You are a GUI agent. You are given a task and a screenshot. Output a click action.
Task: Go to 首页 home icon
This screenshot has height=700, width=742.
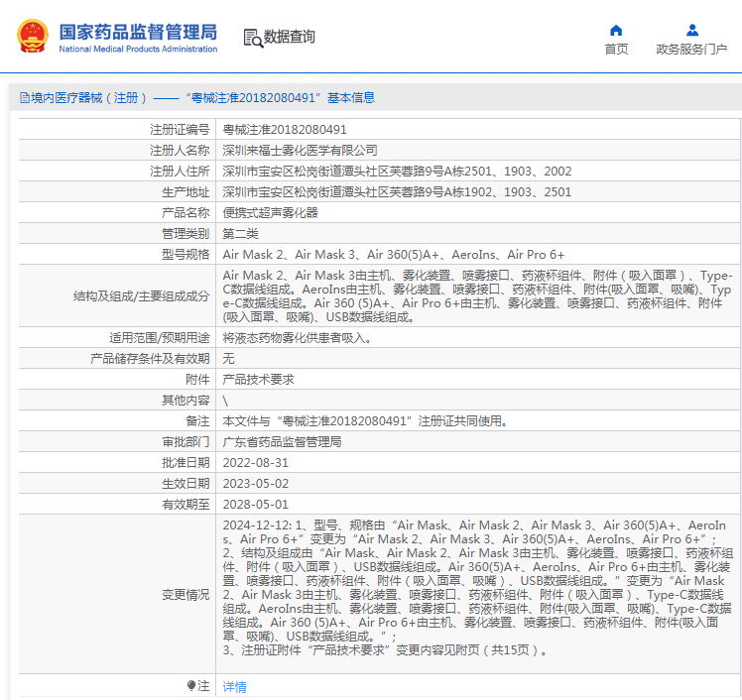pyautogui.click(x=616, y=31)
